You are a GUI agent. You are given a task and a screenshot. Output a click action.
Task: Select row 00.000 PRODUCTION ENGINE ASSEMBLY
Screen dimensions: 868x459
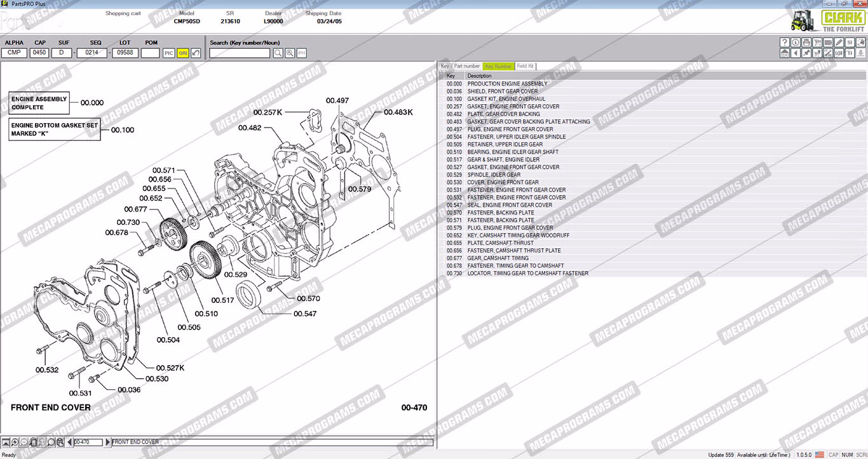[x=653, y=84]
